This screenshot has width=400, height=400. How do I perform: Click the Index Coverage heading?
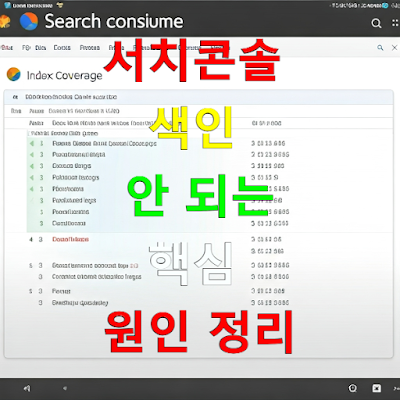point(64,75)
